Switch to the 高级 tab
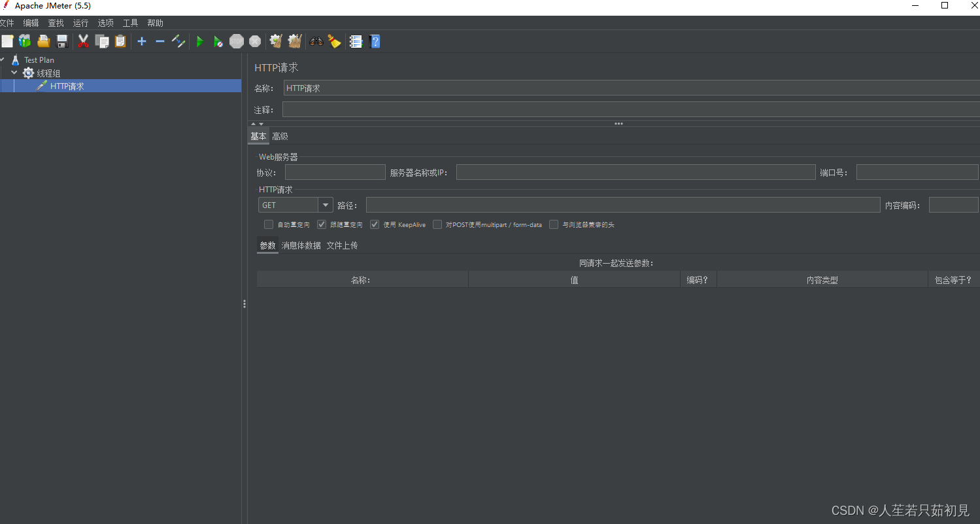Screen dimensions: 980x524 [x=280, y=136]
